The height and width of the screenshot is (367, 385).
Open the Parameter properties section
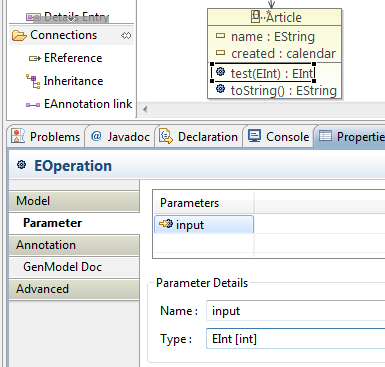[x=74, y=223]
